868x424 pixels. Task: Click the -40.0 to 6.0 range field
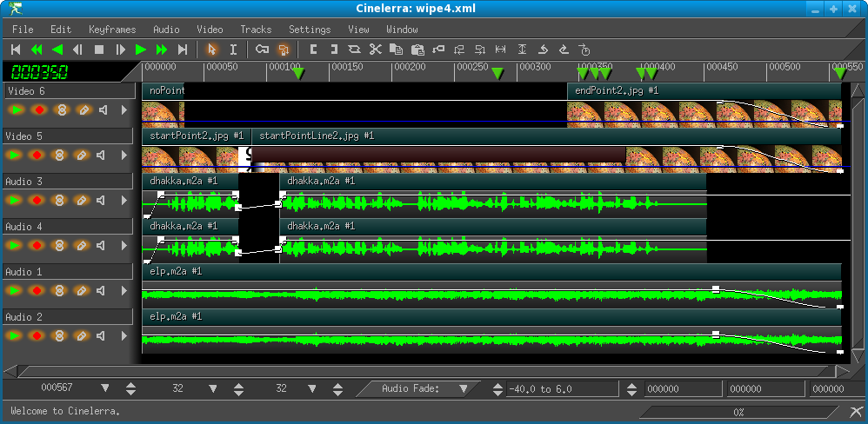(x=561, y=388)
